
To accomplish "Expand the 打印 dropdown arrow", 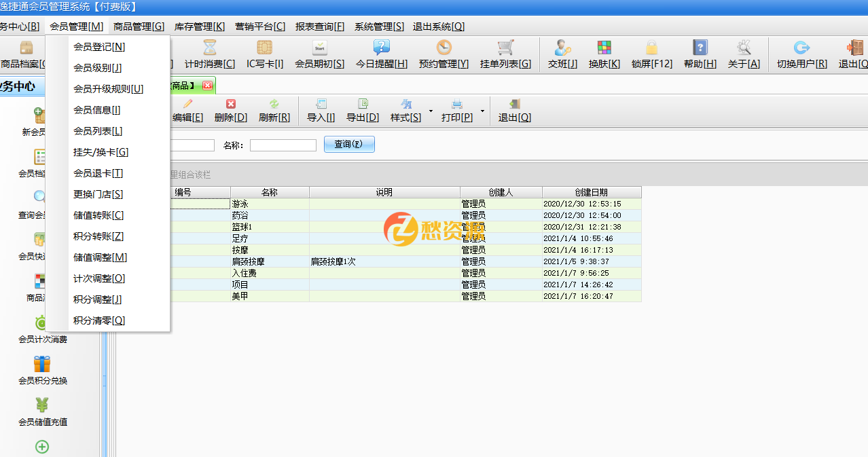I will click(483, 110).
